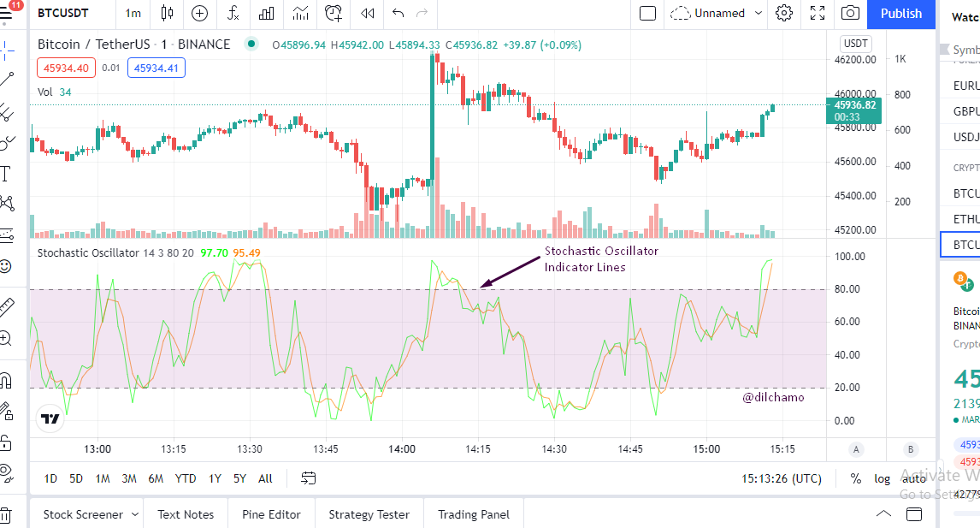Open the Strategy Tester tab
The image size is (980, 528).
click(x=369, y=514)
